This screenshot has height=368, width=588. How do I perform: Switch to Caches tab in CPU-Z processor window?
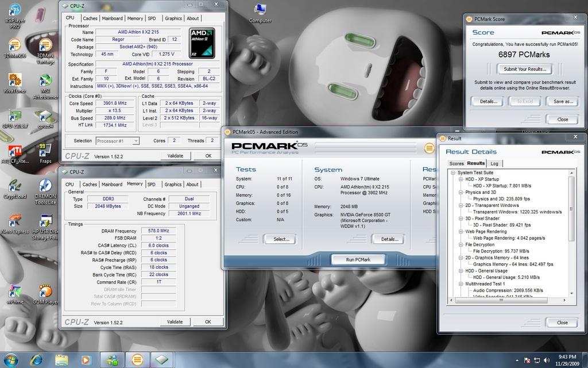(90, 18)
